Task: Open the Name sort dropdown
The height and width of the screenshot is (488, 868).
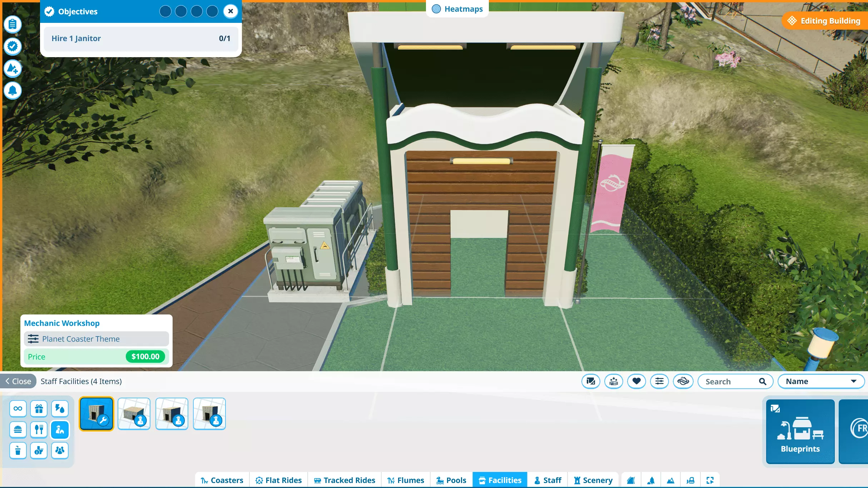Action: pos(821,382)
